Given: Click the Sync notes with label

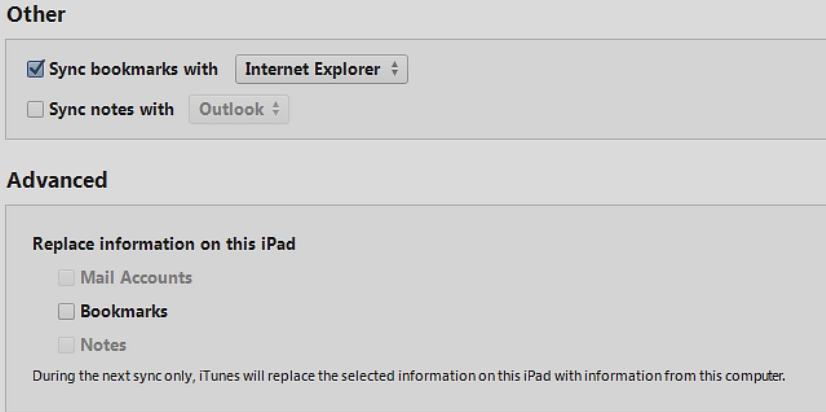Looking at the screenshot, I should point(112,110).
